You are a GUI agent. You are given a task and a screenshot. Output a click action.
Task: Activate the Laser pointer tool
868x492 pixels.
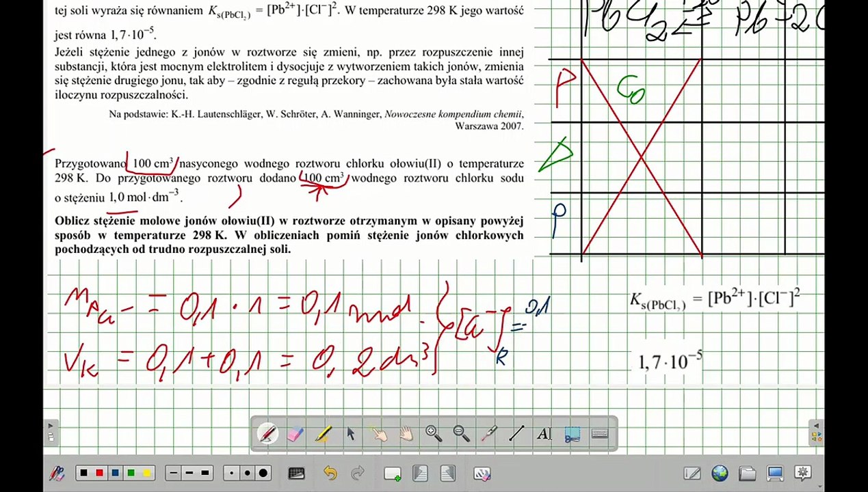point(489,434)
